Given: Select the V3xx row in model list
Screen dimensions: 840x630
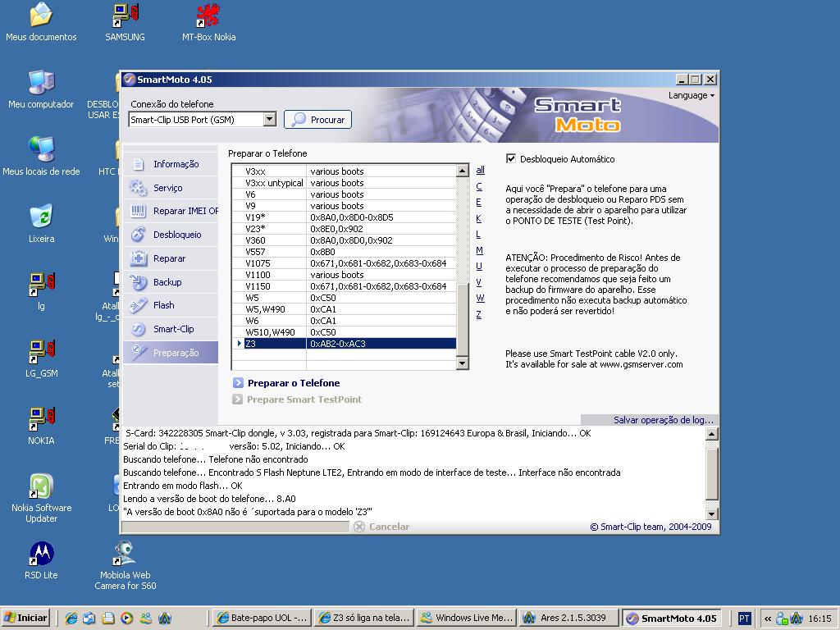Looking at the screenshot, I should pos(345,171).
